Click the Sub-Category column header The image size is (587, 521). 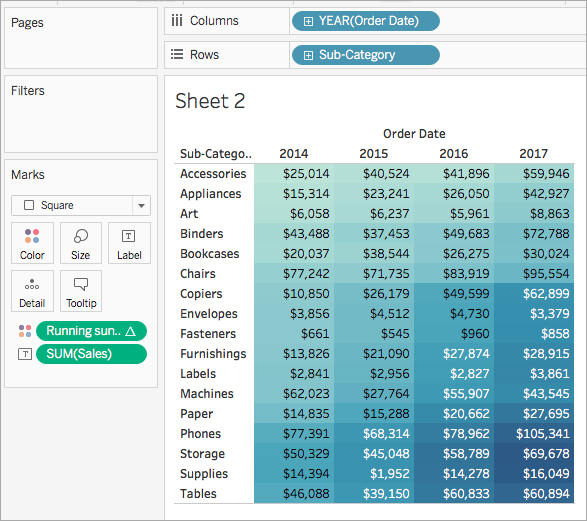pos(216,153)
